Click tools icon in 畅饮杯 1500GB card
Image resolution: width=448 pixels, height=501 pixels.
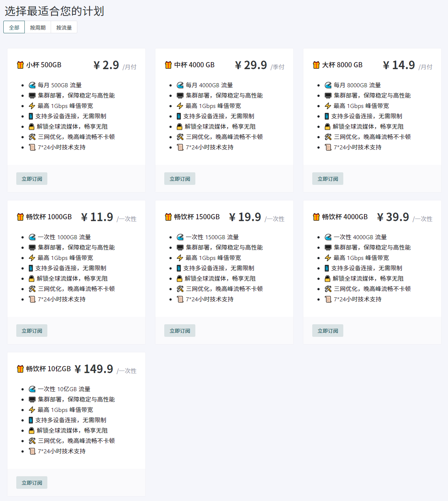tap(180, 289)
